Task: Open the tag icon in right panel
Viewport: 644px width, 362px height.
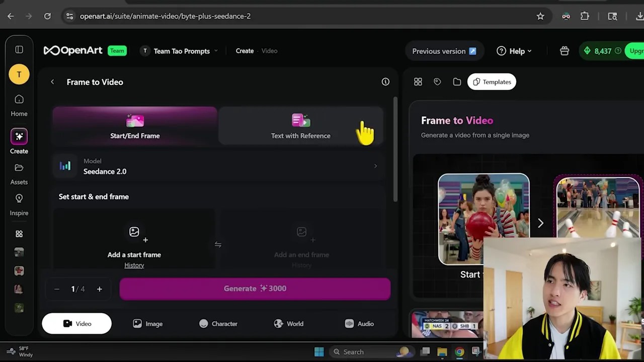Action: click(437, 81)
